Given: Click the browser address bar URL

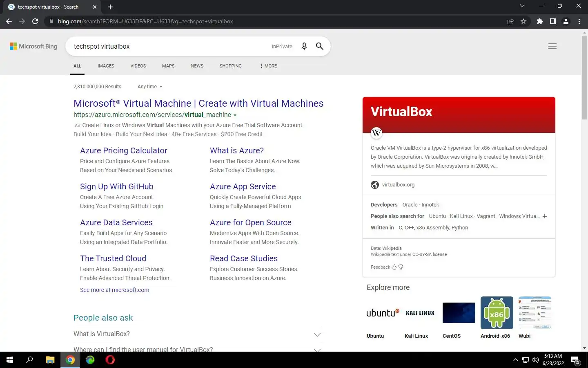Looking at the screenshot, I should tap(145, 21).
